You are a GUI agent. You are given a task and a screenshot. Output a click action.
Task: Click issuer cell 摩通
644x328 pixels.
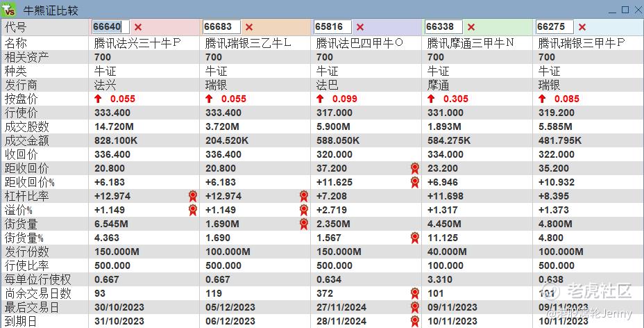(438, 85)
